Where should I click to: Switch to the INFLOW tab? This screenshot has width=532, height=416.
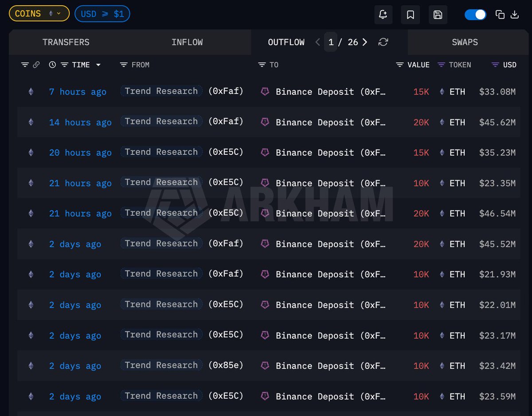(187, 42)
